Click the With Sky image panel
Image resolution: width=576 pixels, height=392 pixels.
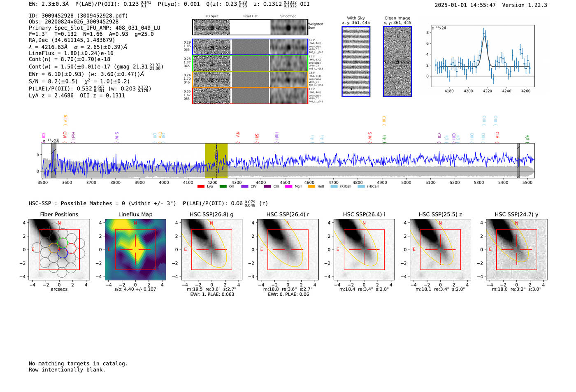pos(356,61)
